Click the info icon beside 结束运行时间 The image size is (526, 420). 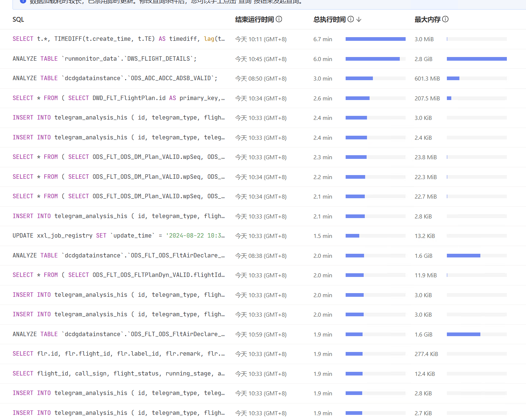click(279, 19)
